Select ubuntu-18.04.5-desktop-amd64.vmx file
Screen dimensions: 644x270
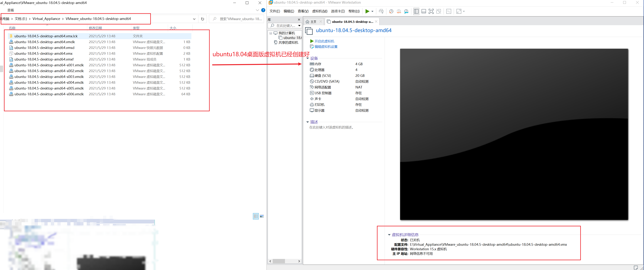100,54
